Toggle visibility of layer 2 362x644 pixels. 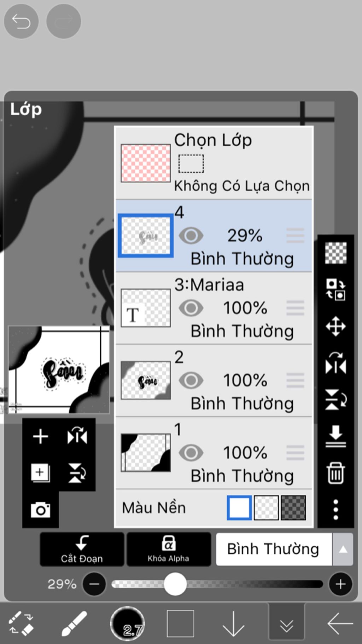[191, 380]
